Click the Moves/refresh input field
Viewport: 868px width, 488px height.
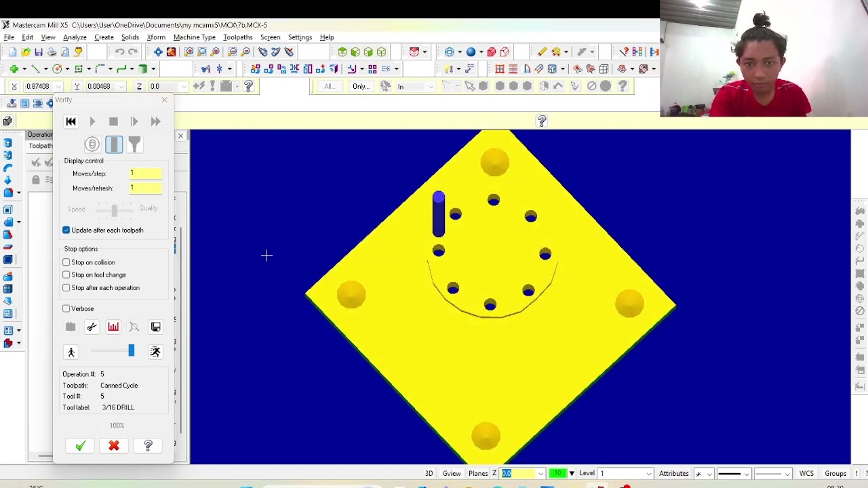(146, 188)
